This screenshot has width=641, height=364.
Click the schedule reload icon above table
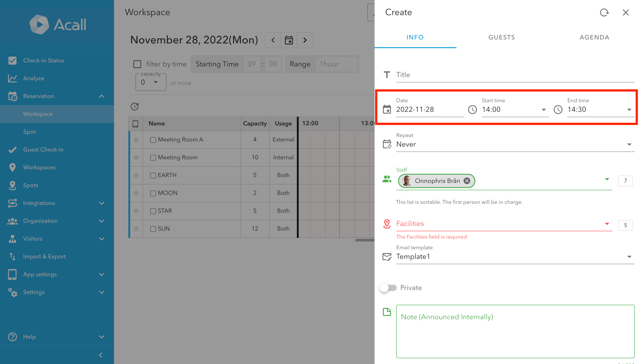tap(135, 106)
